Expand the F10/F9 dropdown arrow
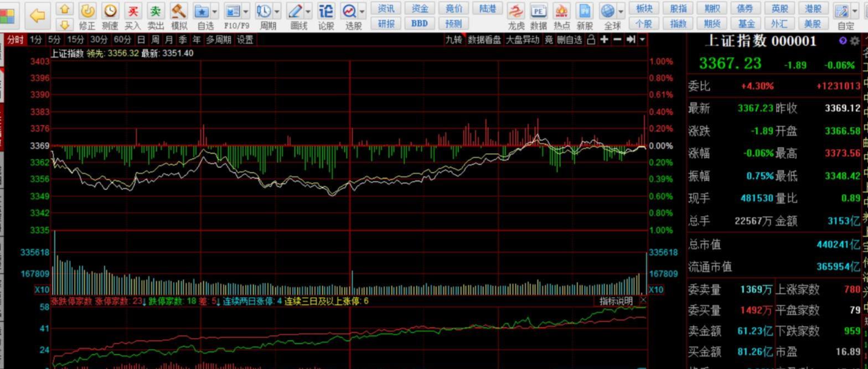The width and height of the screenshot is (868, 369). click(x=246, y=11)
